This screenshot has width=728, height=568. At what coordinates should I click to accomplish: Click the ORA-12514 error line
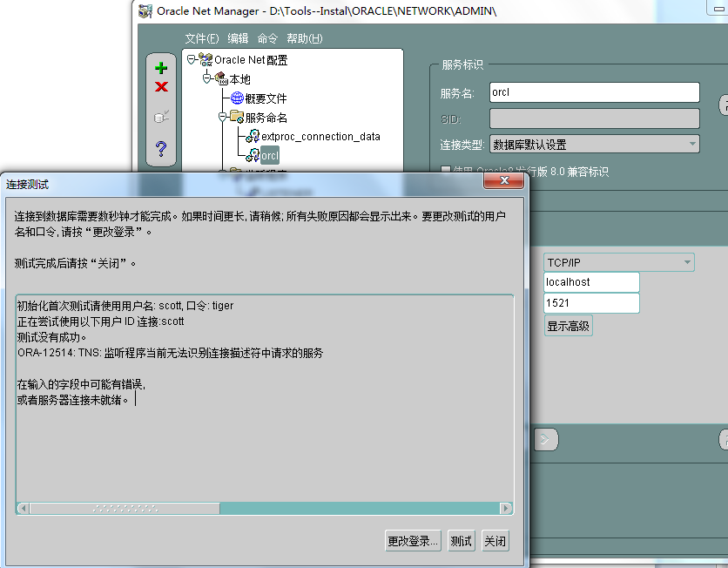coord(170,353)
